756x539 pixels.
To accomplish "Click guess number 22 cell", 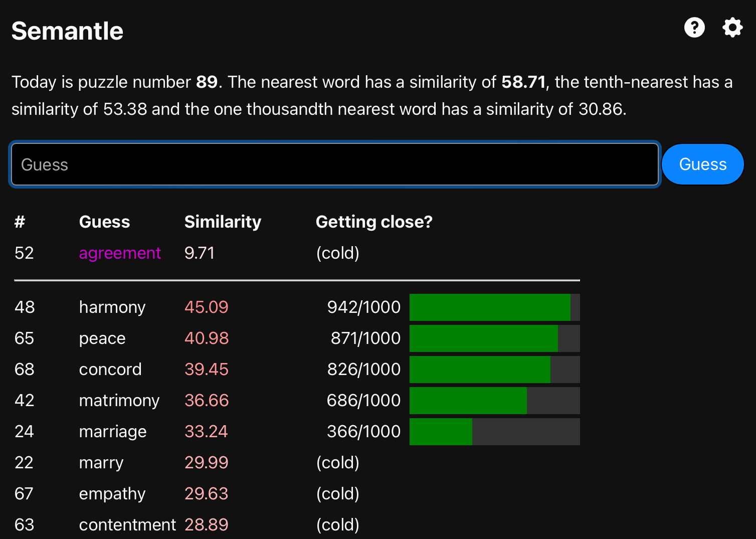I will pos(24,463).
